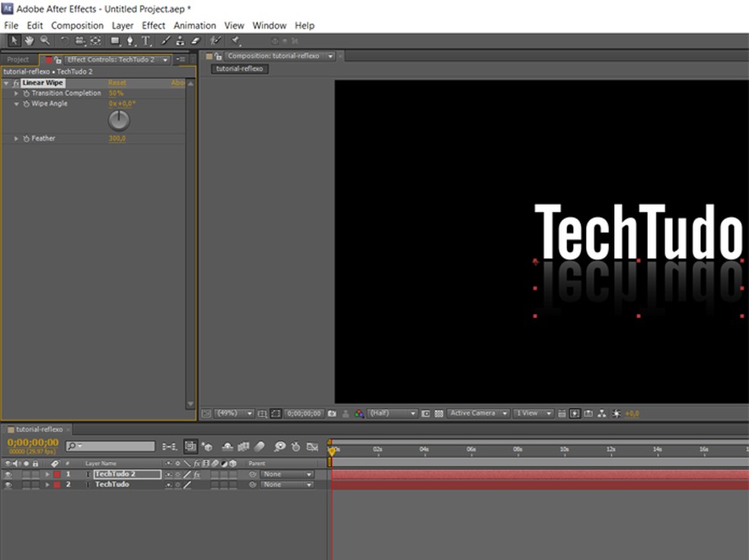Open the TechTudo 2 parent dropdown
The image size is (749, 560).
[287, 474]
